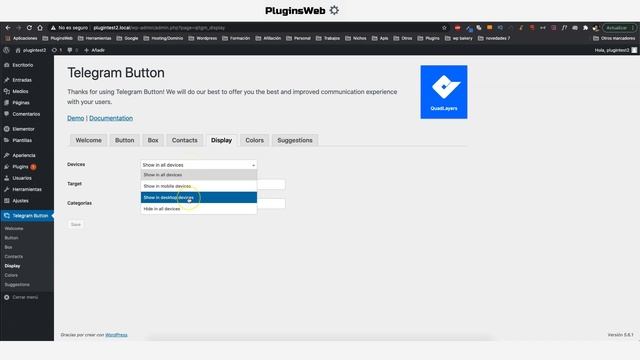Open the Añadir new content menu
The image size is (640, 360).
pyautogui.click(x=94, y=50)
